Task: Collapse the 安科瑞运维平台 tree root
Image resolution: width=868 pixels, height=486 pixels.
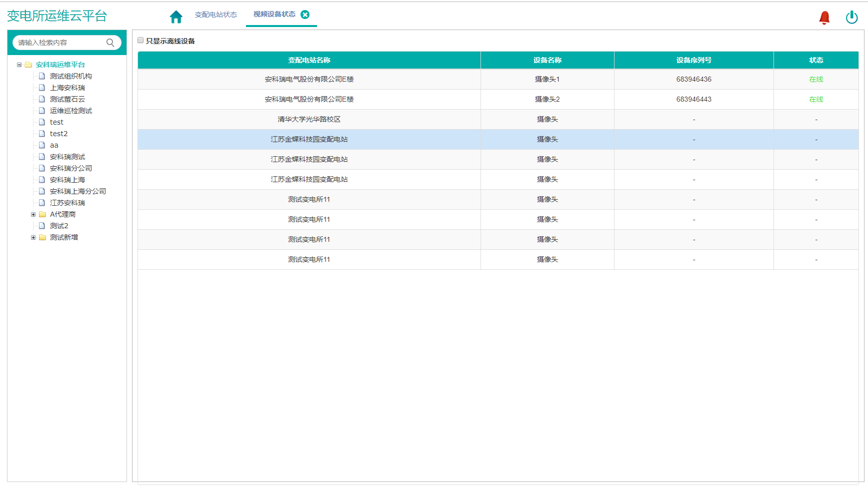Action: click(19, 65)
